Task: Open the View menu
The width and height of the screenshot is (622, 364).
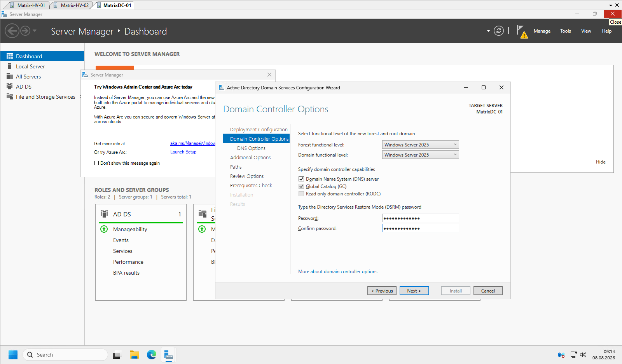Action: point(586,31)
